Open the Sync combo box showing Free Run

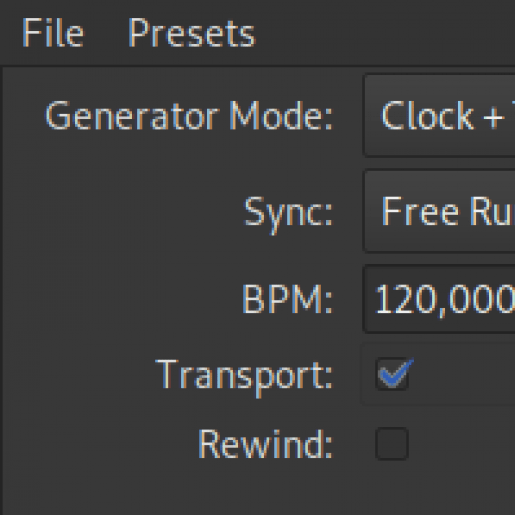click(439, 211)
